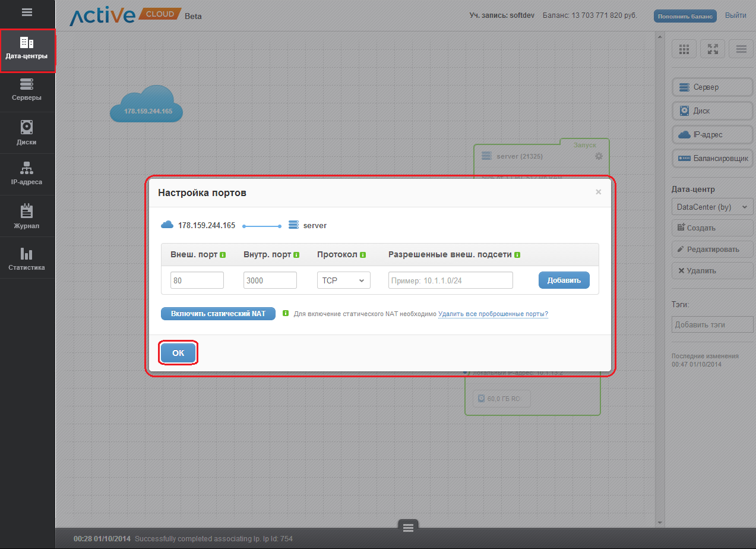Open the Диски sidebar section

pos(27,133)
